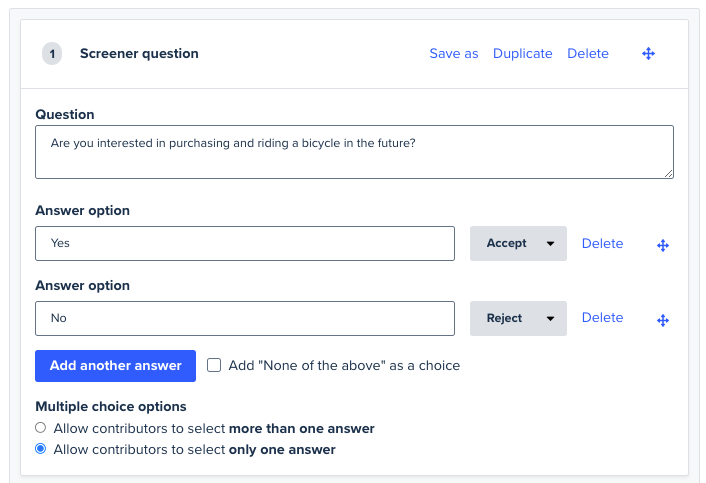
Task: Click the move handle for the screener question
Action: point(648,54)
